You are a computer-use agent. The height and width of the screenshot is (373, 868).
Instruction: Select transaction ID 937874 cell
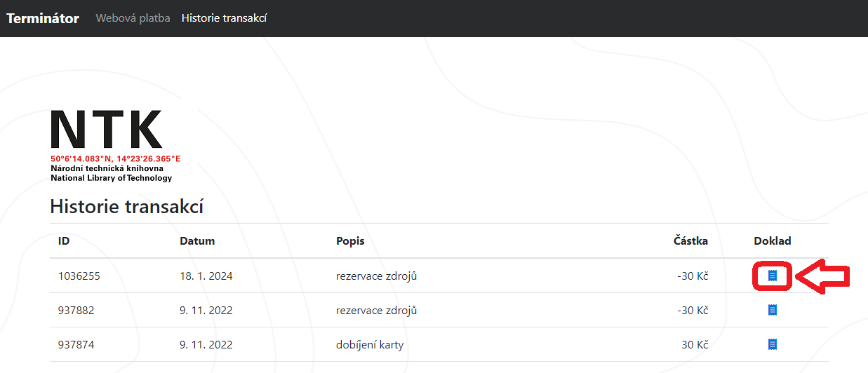point(76,345)
